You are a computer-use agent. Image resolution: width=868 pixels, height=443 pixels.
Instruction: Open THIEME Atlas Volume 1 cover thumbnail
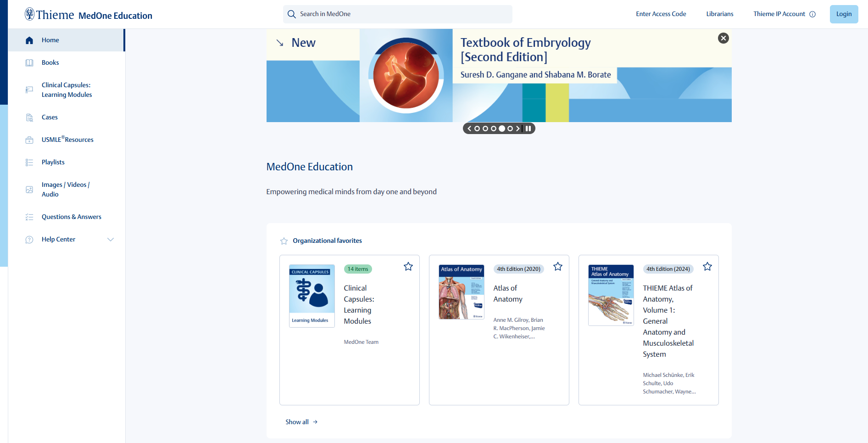tap(611, 295)
